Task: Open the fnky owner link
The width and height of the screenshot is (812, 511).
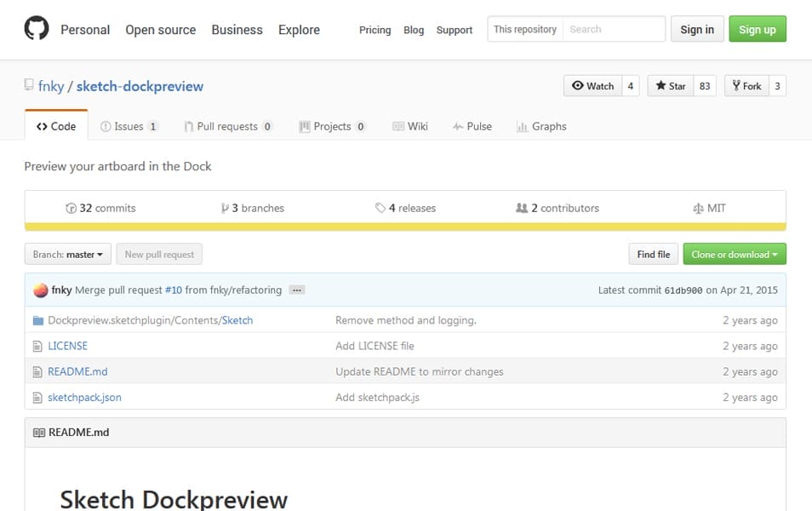Action: (51, 86)
